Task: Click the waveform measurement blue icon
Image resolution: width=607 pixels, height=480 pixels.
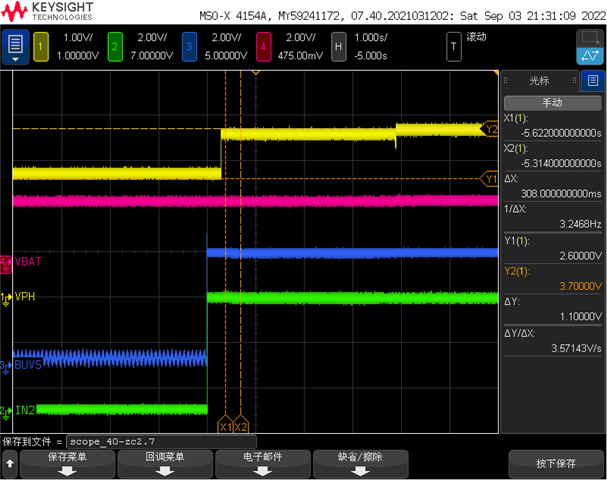Action: coord(590,56)
